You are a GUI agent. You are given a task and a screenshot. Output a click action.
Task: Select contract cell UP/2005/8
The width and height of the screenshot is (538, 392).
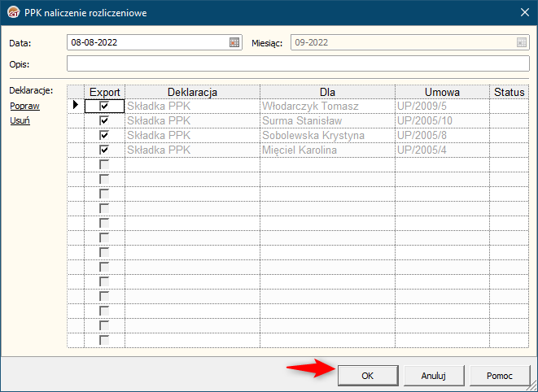point(442,136)
